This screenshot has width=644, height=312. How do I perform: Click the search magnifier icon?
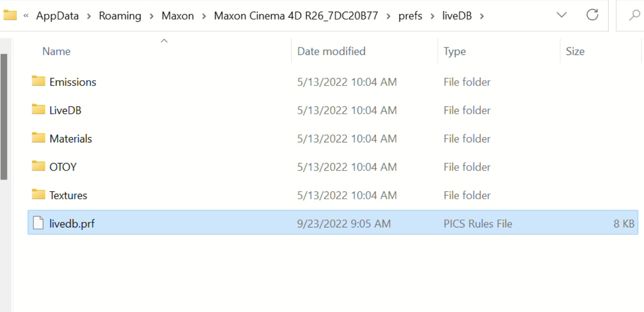pyautogui.click(x=634, y=15)
